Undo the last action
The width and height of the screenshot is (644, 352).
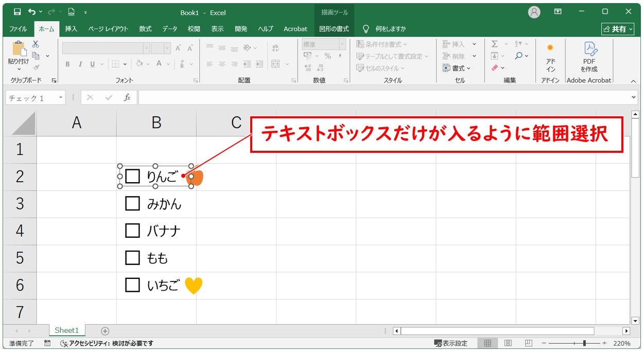pyautogui.click(x=32, y=12)
